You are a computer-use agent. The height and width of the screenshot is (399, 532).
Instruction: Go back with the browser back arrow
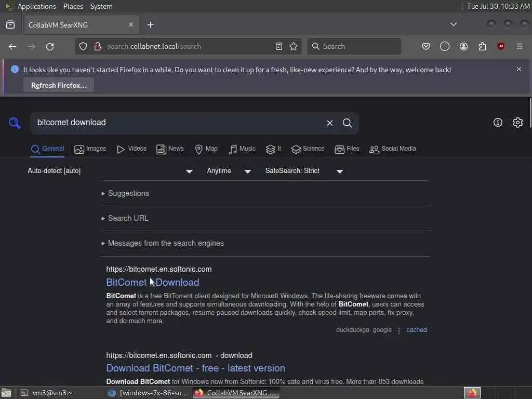pyautogui.click(x=12, y=46)
